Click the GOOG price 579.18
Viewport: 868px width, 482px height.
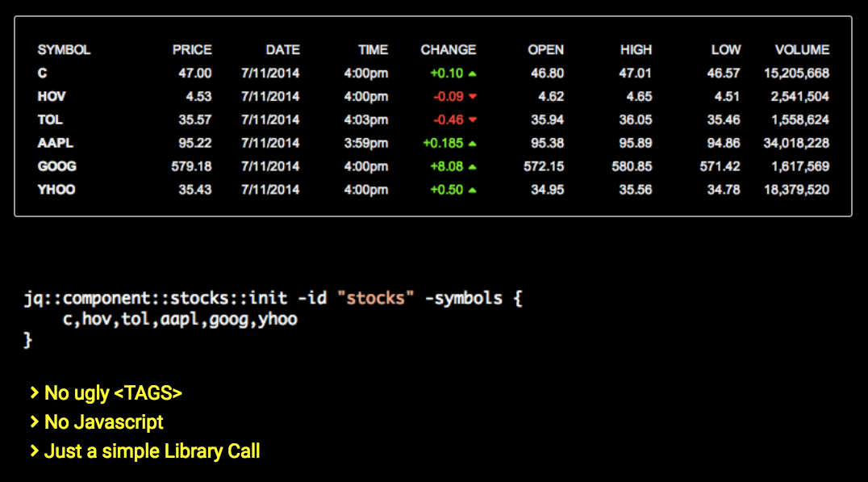(192, 166)
